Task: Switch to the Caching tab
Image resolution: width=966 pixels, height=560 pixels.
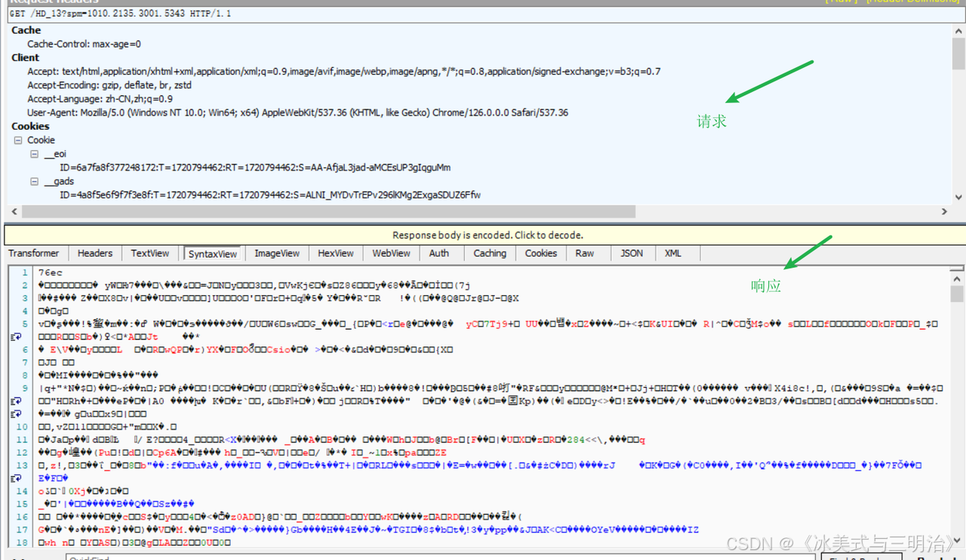Action: coord(490,254)
